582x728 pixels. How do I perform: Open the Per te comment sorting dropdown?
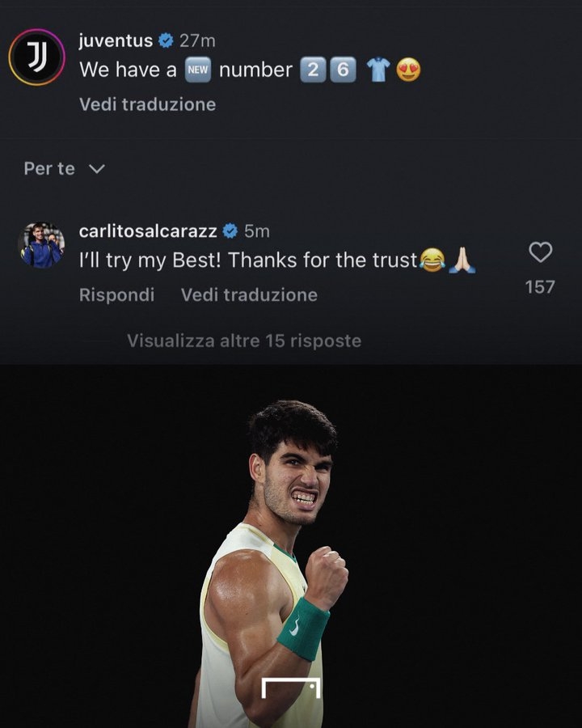[x=65, y=168]
